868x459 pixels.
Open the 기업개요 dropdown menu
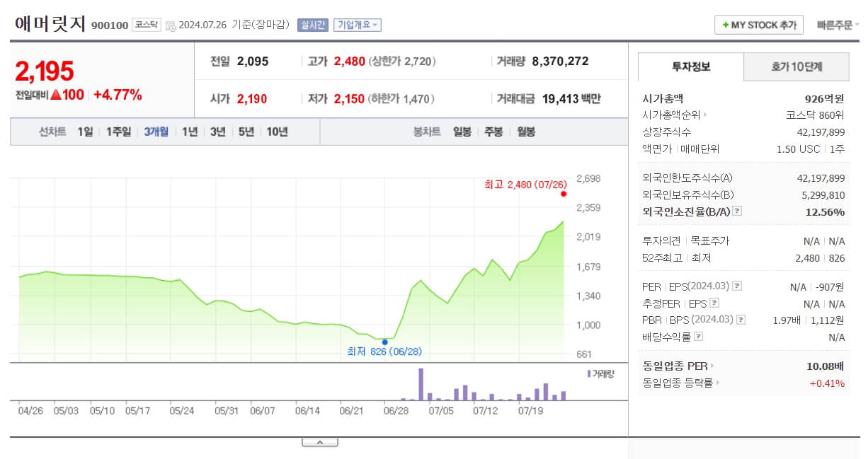357,23
